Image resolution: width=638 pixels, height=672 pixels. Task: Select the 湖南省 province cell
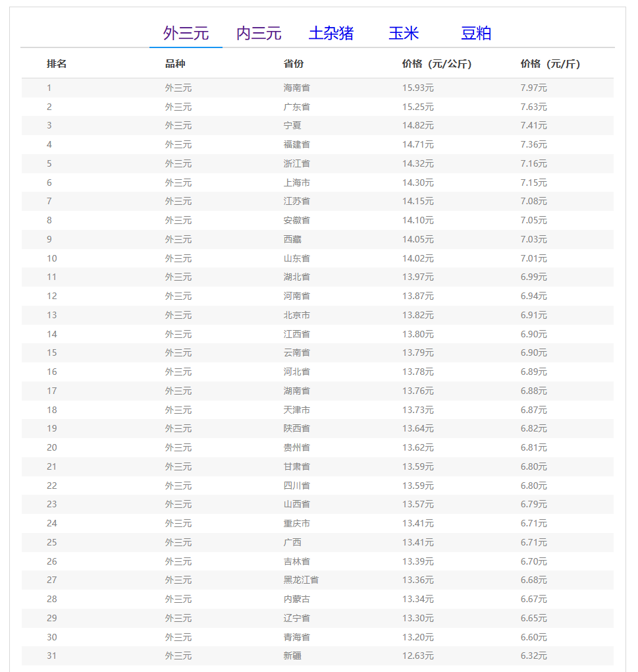point(296,391)
